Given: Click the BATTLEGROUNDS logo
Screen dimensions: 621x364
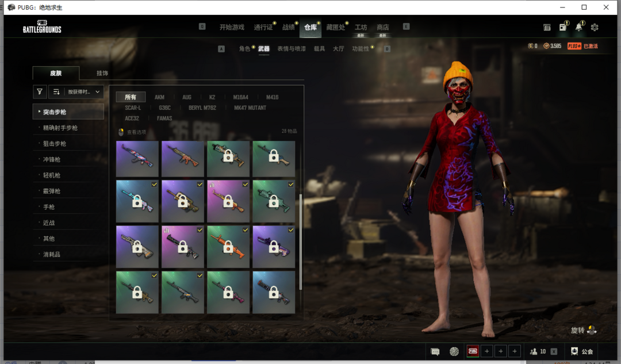Looking at the screenshot, I should pos(42,26).
